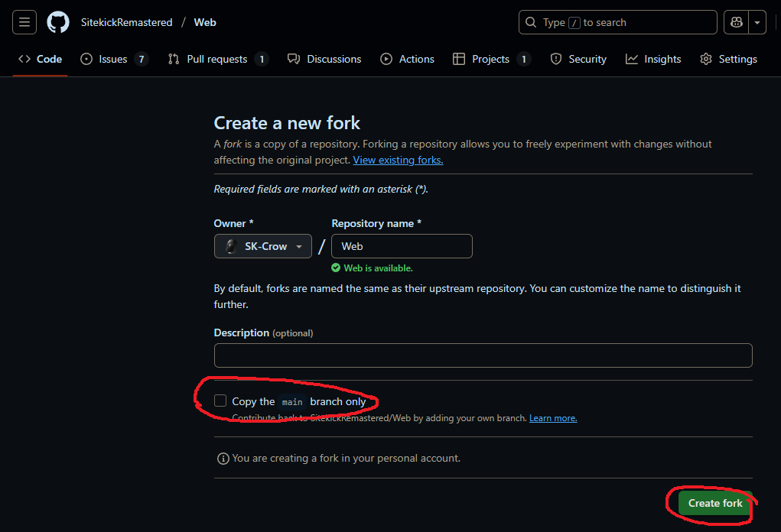Click the Description text field
781x532 pixels.
coord(483,355)
